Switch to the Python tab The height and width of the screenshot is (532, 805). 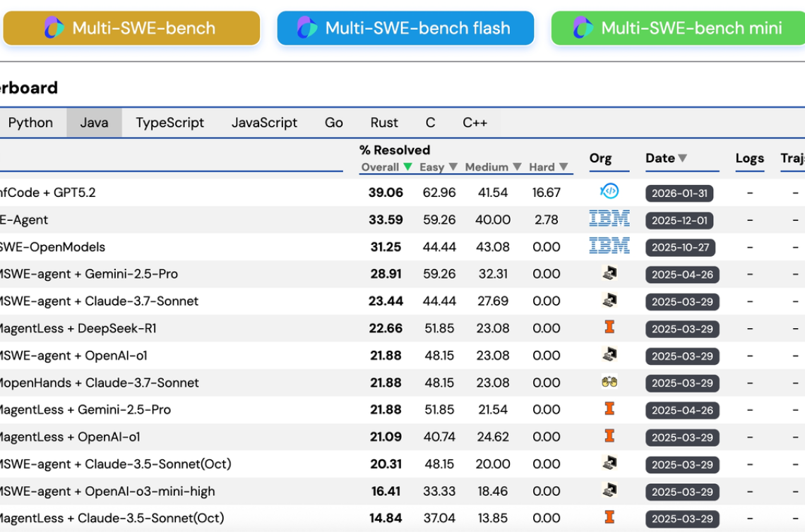pyautogui.click(x=31, y=123)
